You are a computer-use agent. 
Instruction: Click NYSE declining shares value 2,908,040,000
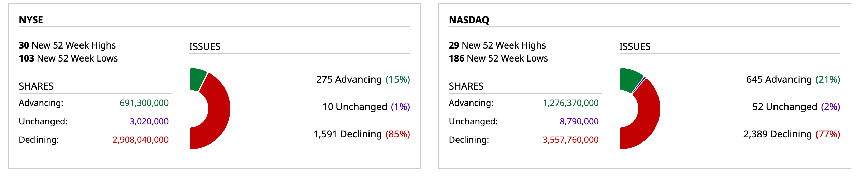(141, 140)
